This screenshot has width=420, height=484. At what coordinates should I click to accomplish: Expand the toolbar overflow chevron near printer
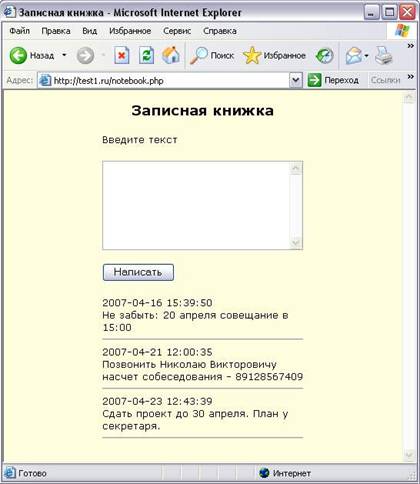pos(411,46)
